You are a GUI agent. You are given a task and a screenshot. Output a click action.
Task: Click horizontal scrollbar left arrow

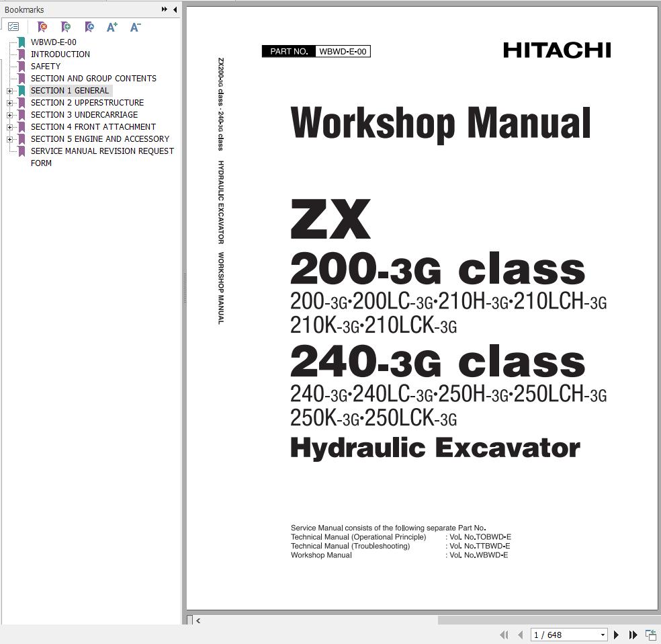pos(198,620)
